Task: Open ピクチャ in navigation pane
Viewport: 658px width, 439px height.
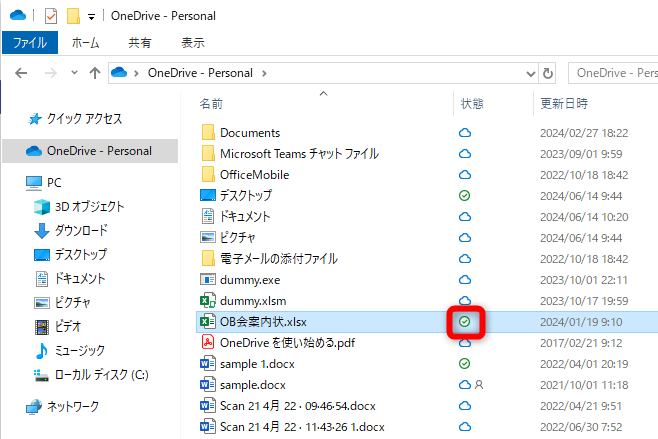Action: (x=72, y=302)
